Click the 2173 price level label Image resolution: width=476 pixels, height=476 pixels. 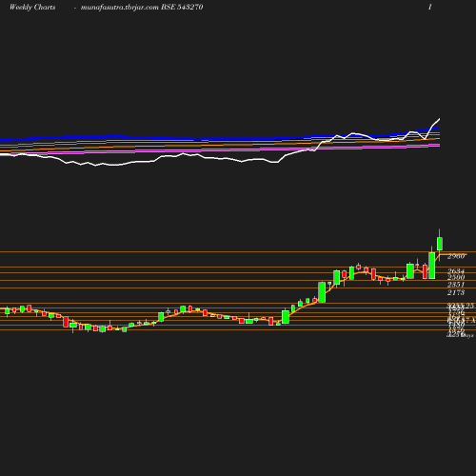456,292
